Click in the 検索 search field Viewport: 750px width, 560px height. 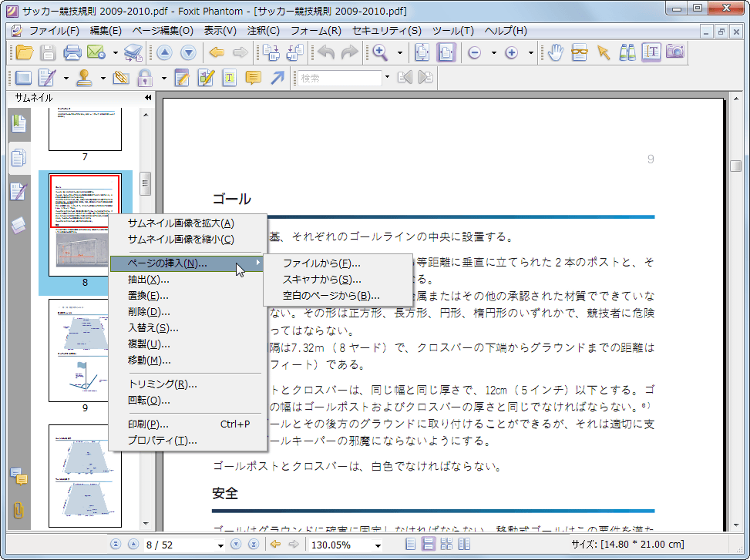click(340, 78)
